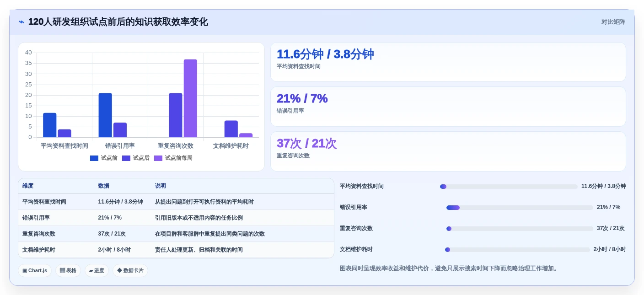Viewport: 644px width, 295px height.
Task: Click the 文档维护耗时 progress bar
Action: [x=517, y=250]
